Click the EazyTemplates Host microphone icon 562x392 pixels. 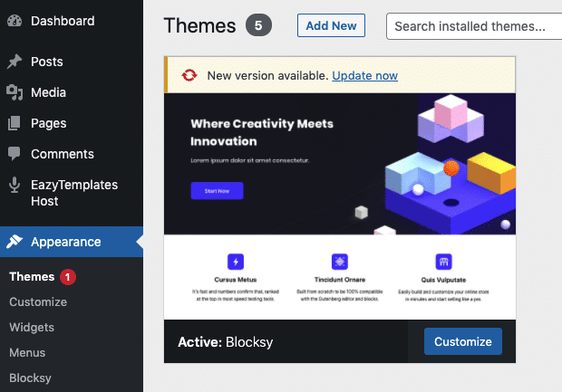15,185
